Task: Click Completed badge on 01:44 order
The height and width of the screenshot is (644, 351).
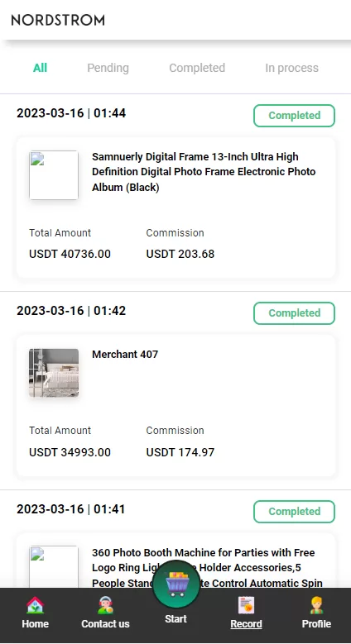Action: [x=294, y=116]
